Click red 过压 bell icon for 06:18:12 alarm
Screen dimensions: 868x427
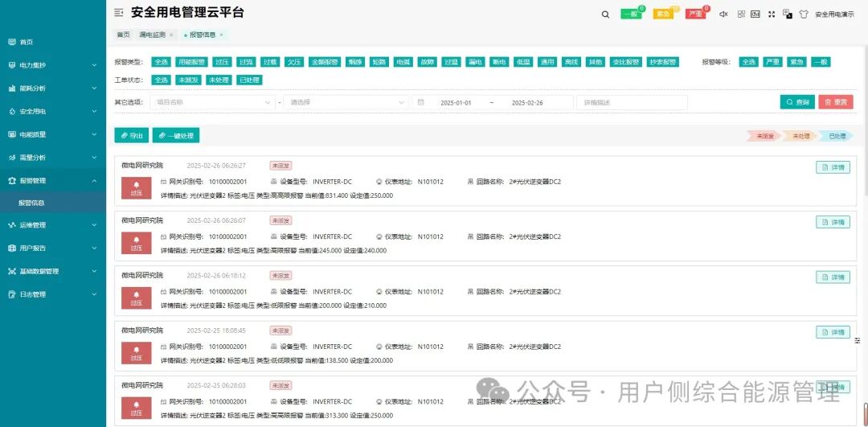click(136, 298)
